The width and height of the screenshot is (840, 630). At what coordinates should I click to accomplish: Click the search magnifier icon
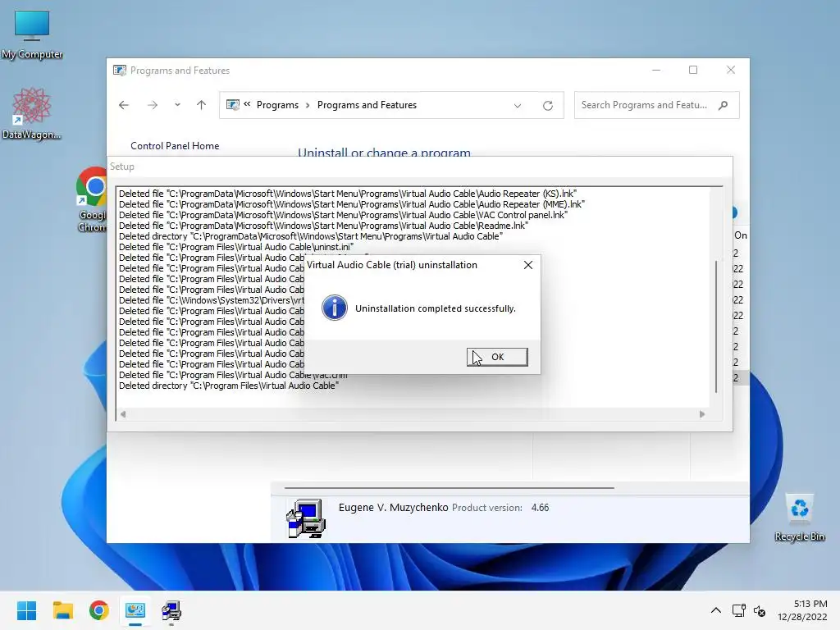(x=724, y=105)
